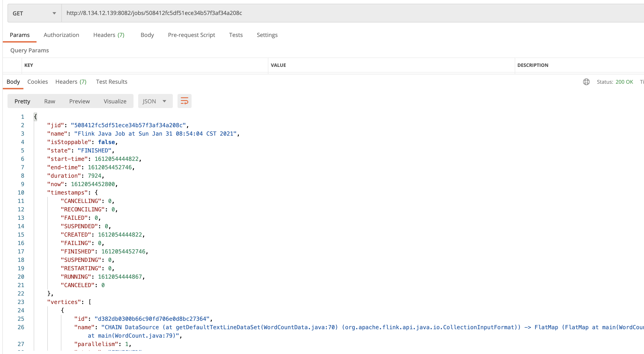Screen dimensions: 644x354
Task: Click the Preview response mode icon
Action: (79, 101)
